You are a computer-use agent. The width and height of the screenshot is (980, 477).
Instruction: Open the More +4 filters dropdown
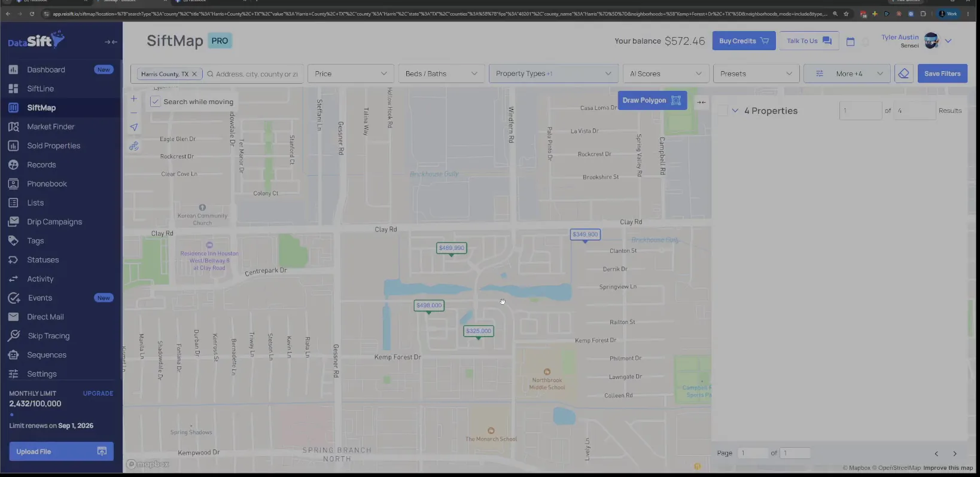(x=847, y=74)
